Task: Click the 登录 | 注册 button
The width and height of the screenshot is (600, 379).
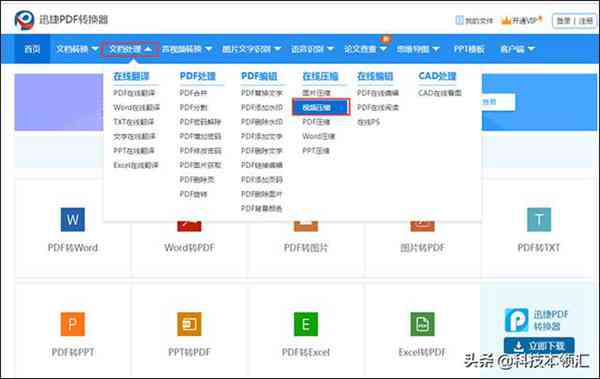Action: (x=575, y=21)
